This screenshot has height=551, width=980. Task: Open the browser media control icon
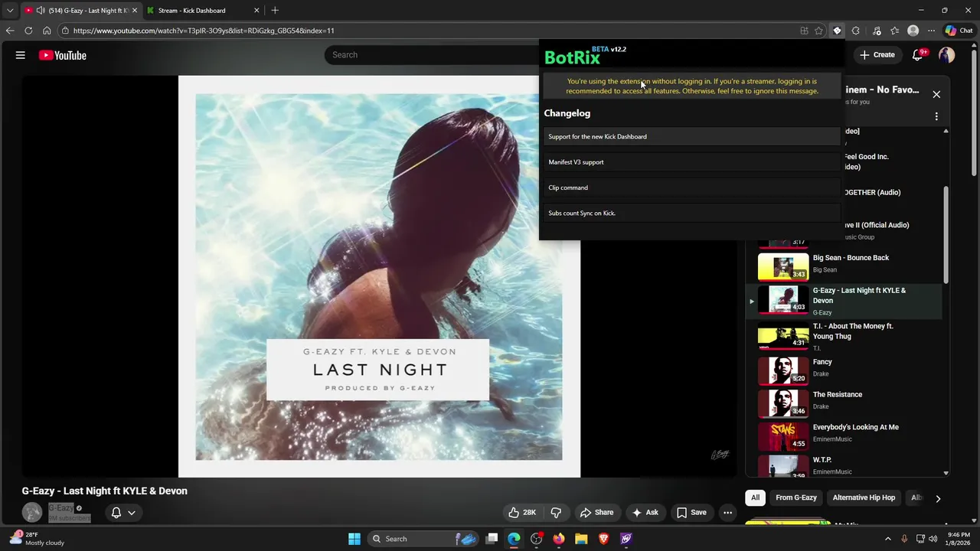[x=877, y=31]
